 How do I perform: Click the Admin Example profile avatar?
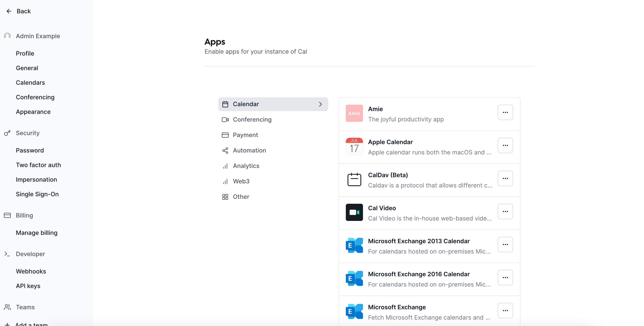pos(7,36)
